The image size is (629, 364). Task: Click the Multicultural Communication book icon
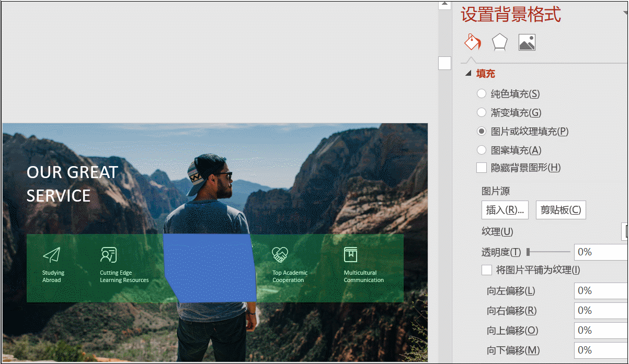click(350, 255)
